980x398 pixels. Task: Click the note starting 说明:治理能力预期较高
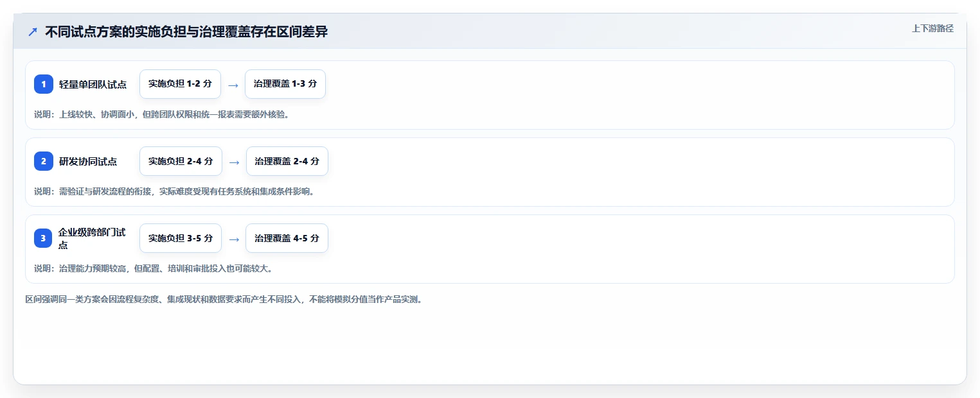point(153,268)
